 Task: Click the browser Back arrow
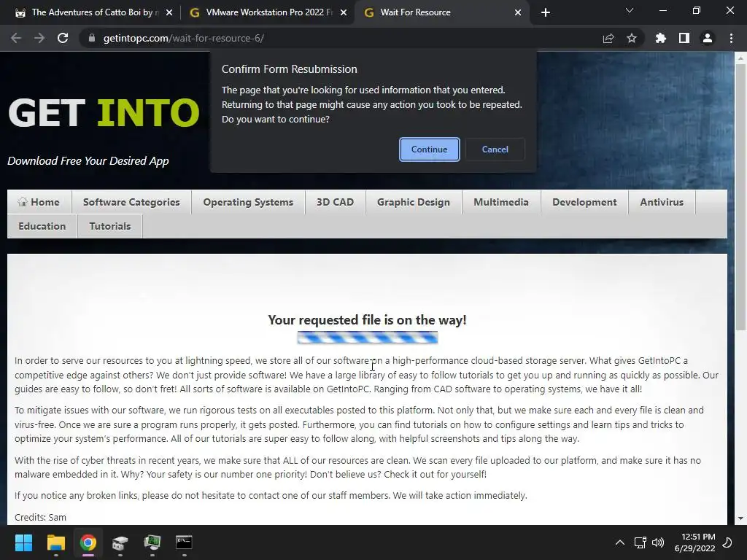click(x=16, y=38)
